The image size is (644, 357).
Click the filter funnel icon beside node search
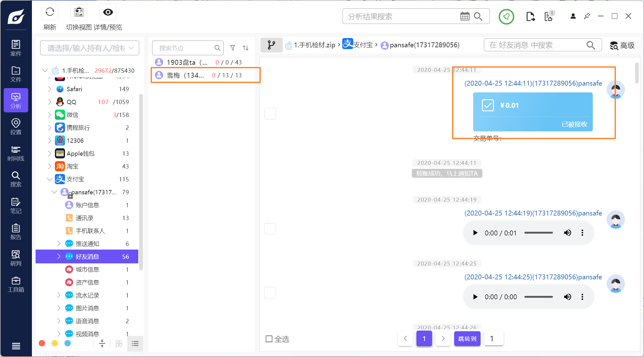point(233,48)
